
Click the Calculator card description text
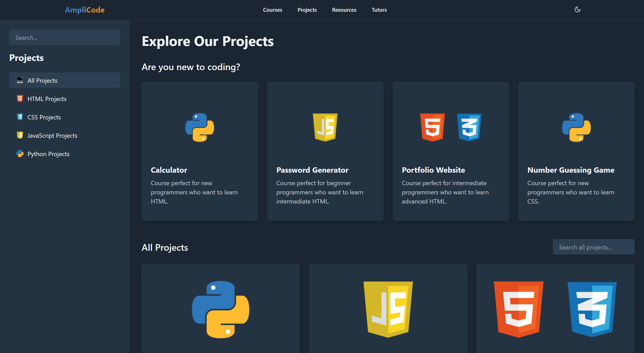pyautogui.click(x=194, y=192)
